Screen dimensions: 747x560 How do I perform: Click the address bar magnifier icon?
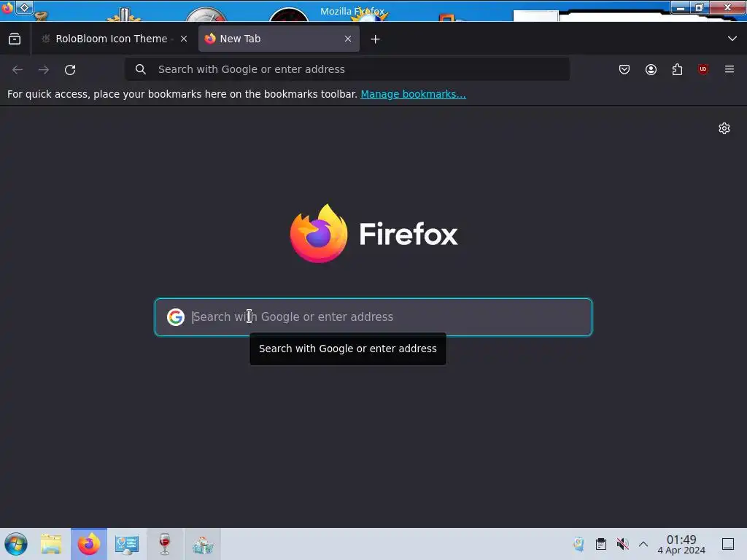[x=141, y=69]
